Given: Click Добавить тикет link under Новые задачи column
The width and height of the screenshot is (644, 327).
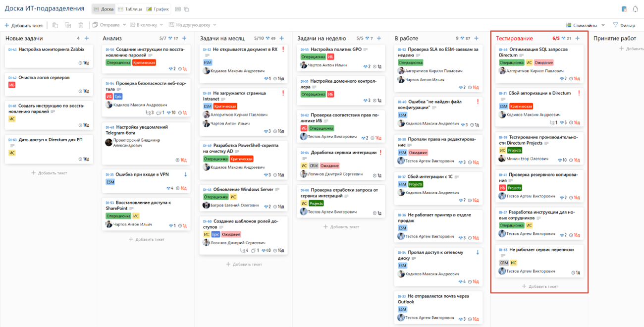Looking at the screenshot, I should (49, 173).
